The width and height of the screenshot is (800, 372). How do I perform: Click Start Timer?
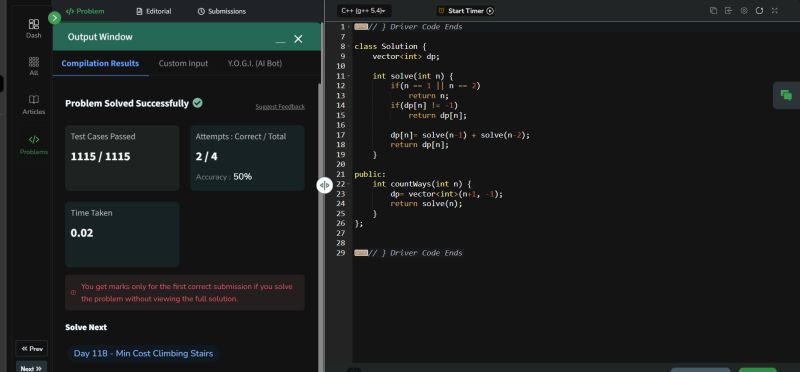[x=465, y=11]
